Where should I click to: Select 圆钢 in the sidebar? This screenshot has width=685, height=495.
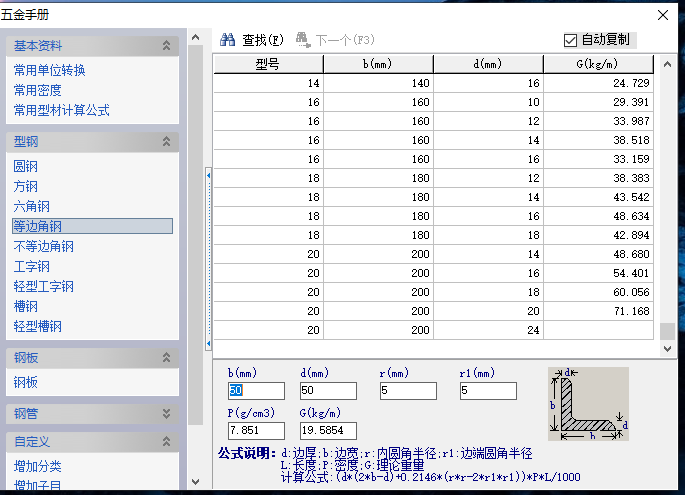point(25,166)
